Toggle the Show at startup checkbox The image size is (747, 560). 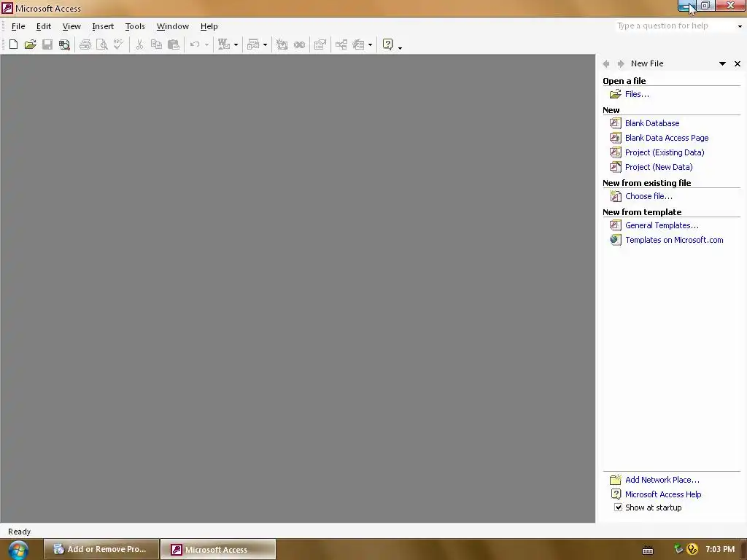(x=618, y=507)
